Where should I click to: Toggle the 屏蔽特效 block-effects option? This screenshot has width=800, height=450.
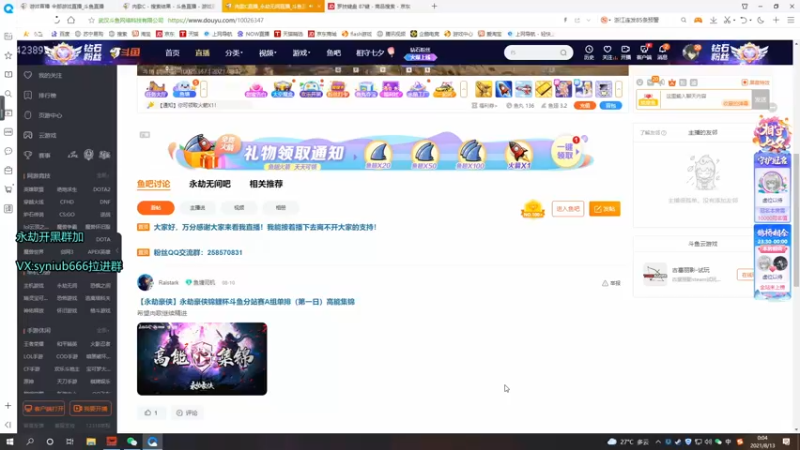pos(756,82)
